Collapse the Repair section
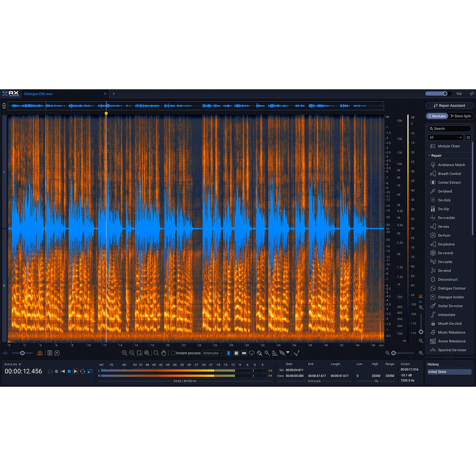Image resolution: width=476 pixels, height=476 pixels. pyautogui.click(x=429, y=155)
